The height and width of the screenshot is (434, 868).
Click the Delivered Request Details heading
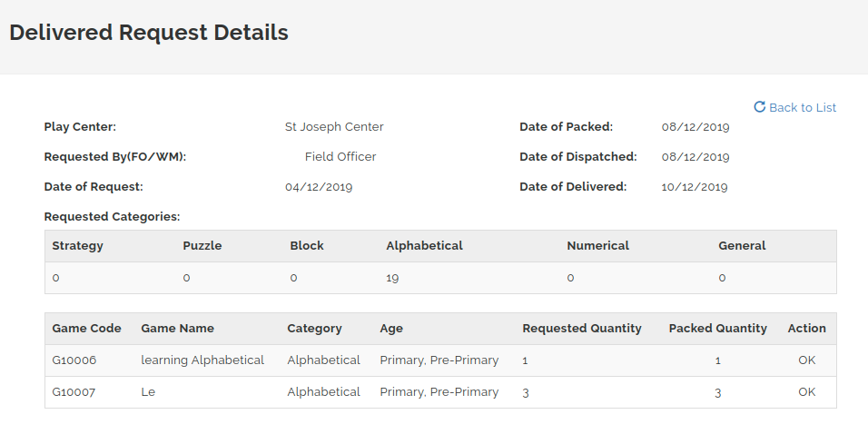tap(149, 34)
